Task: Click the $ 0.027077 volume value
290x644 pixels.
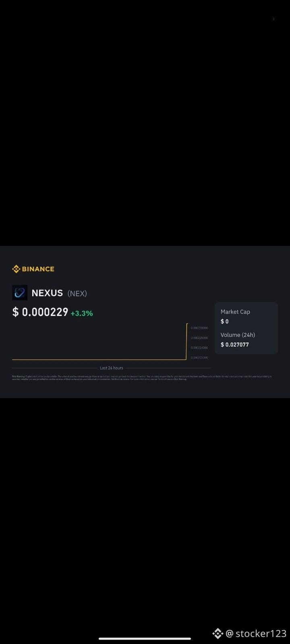Action: 235,345
